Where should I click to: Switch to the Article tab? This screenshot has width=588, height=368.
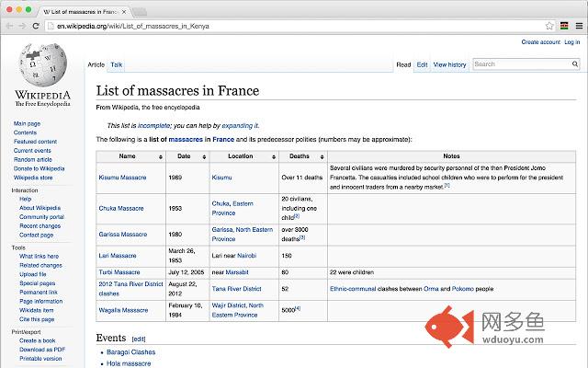click(x=96, y=64)
